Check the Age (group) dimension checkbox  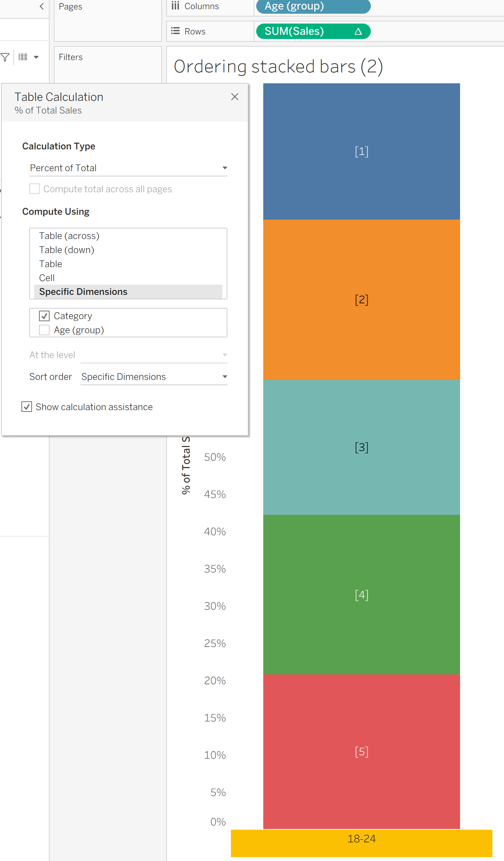[44, 330]
